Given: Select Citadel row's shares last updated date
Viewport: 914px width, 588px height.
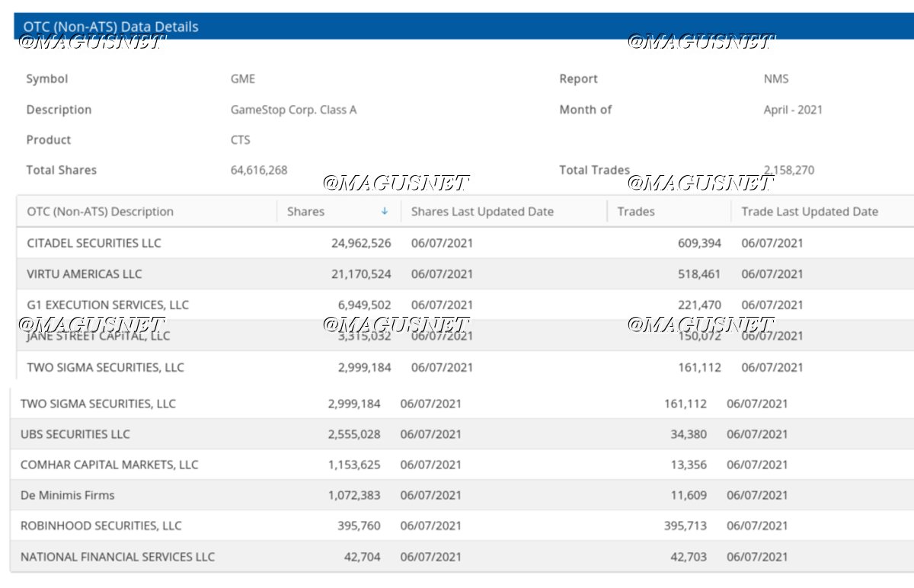Looking at the screenshot, I should click(442, 243).
